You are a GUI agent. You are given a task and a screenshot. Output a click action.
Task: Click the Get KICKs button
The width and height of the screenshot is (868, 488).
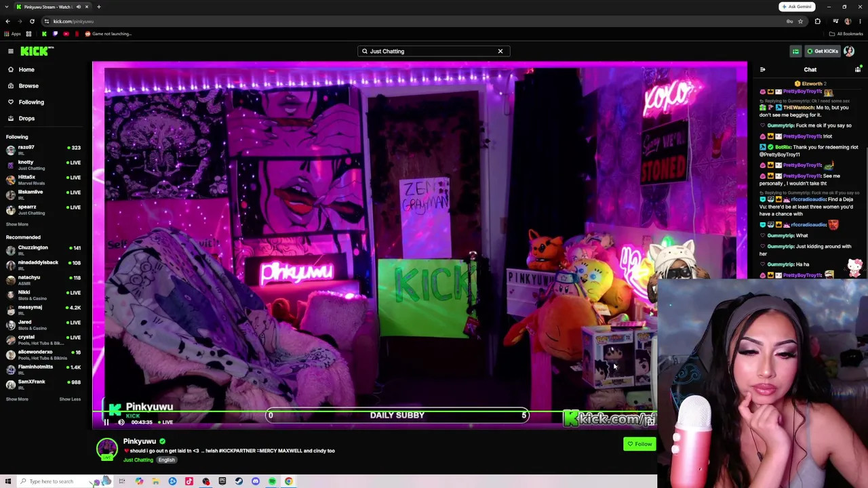click(x=823, y=51)
